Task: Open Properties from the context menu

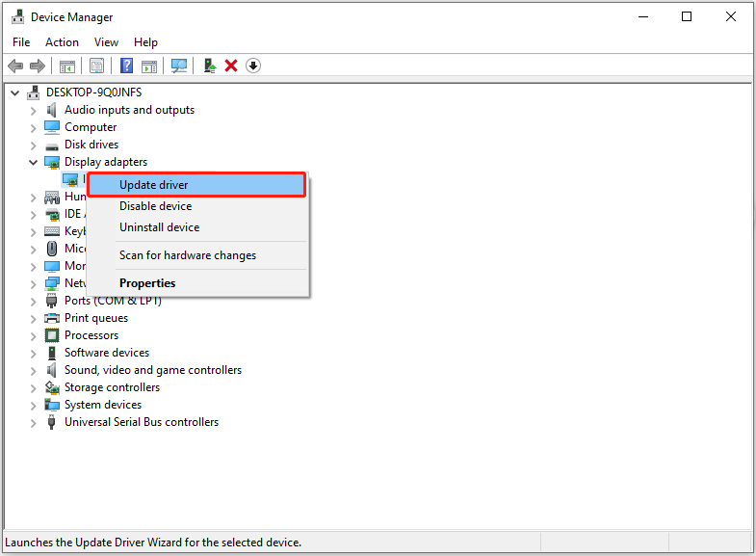Action: tap(147, 283)
